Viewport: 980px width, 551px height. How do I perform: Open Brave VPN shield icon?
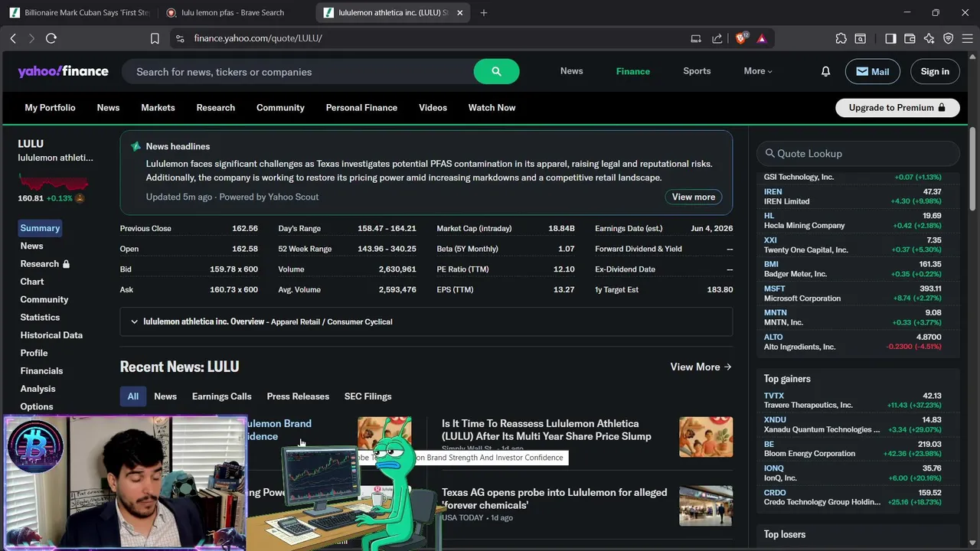[948, 38]
